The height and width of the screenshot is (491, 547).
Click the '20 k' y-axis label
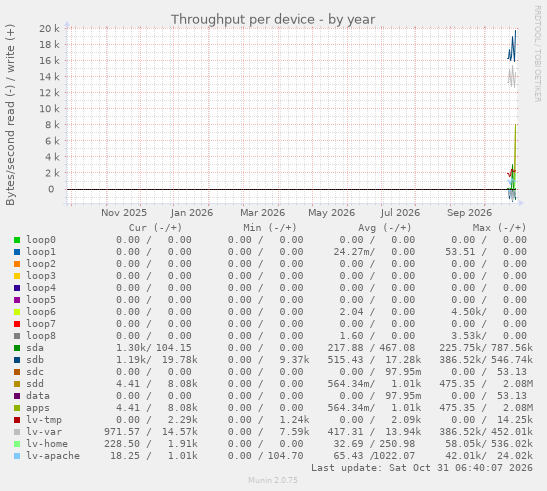(49, 29)
